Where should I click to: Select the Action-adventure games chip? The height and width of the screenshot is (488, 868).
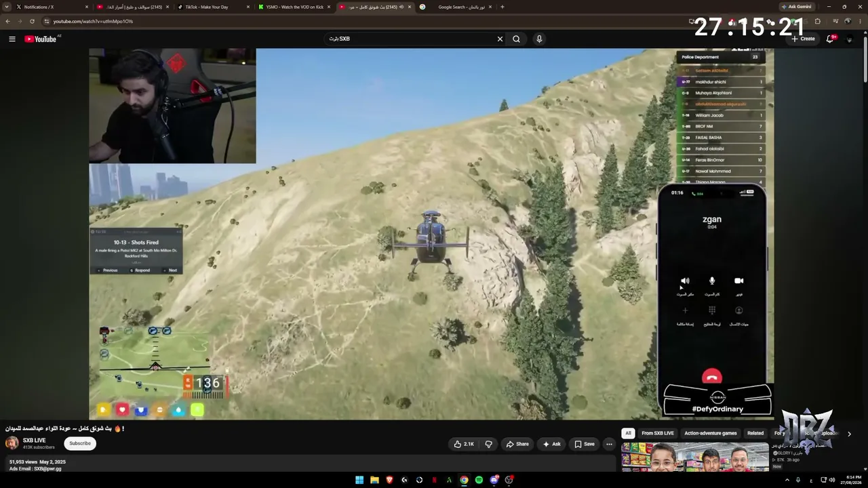coord(710,433)
